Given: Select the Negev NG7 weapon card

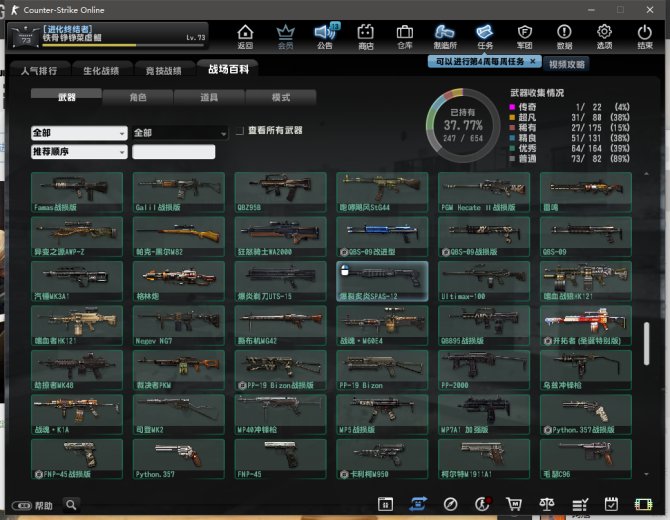Looking at the screenshot, I should coord(179,326).
